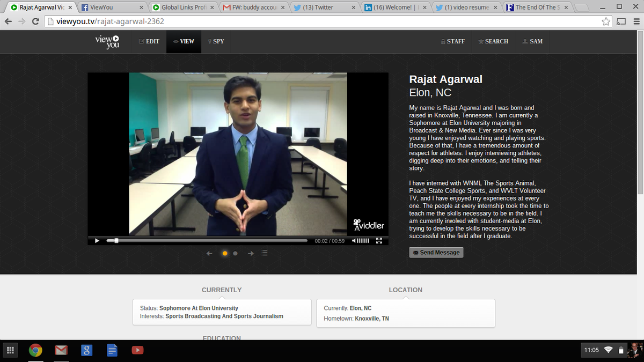Viewport: 644px width, 362px height.
Task: Open the video playlist list icon
Action: pyautogui.click(x=265, y=253)
